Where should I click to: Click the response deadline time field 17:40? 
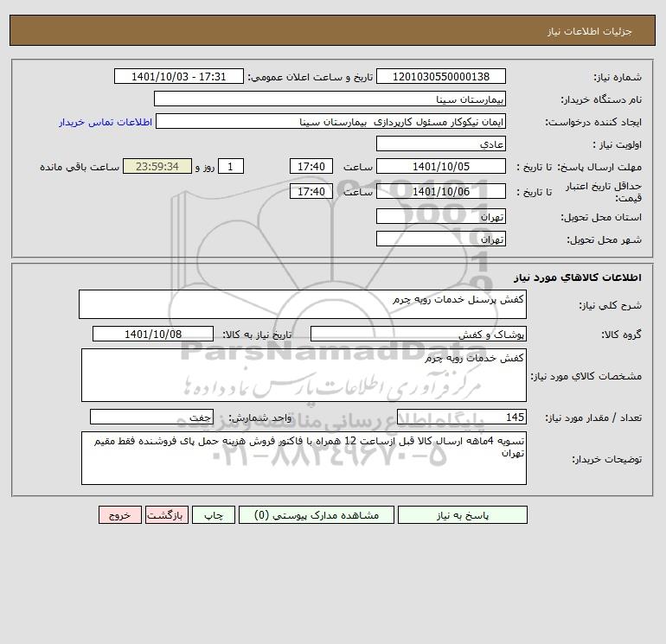click(311, 167)
